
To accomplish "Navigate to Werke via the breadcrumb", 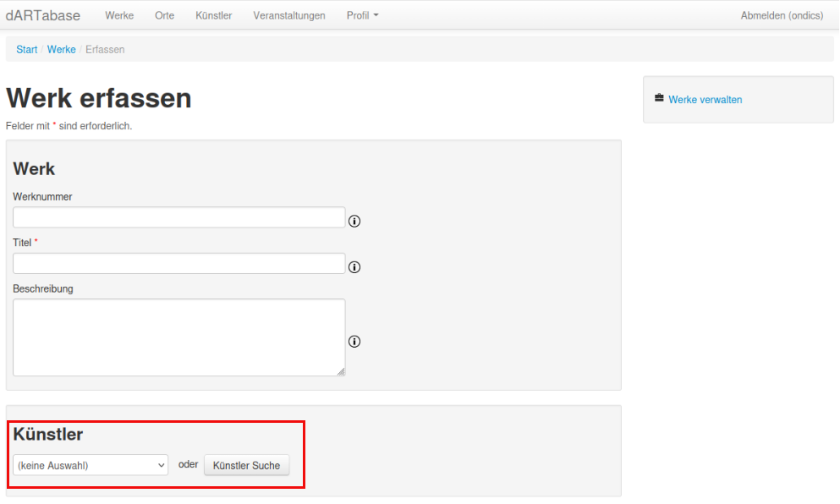I will (62, 50).
